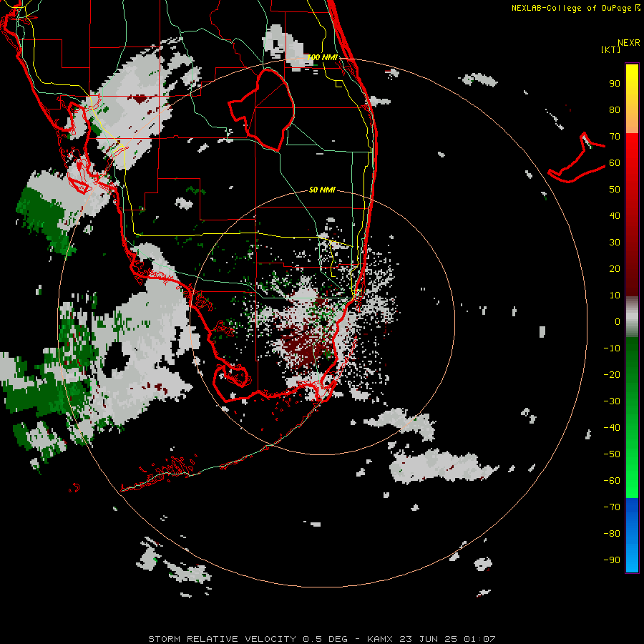Pick the gray zero-velocity band on color bar
644x644 pixels.
[x=632, y=317]
